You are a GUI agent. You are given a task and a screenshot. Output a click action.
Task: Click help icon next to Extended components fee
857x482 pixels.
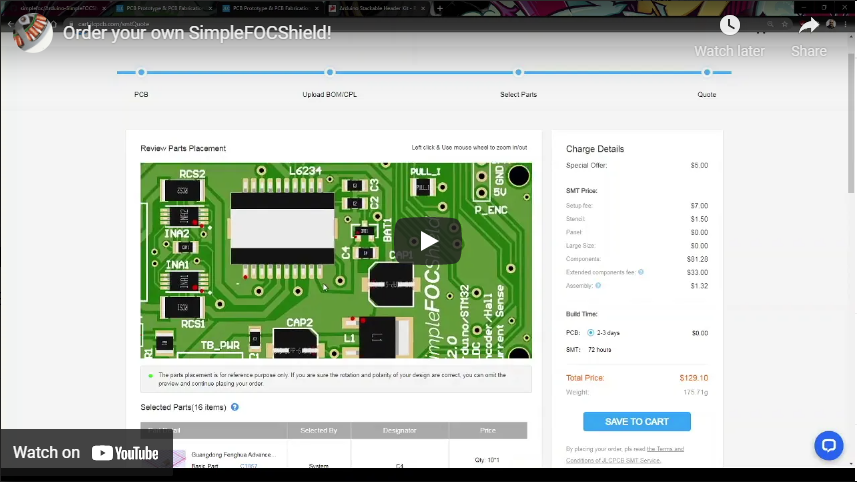[x=641, y=272]
